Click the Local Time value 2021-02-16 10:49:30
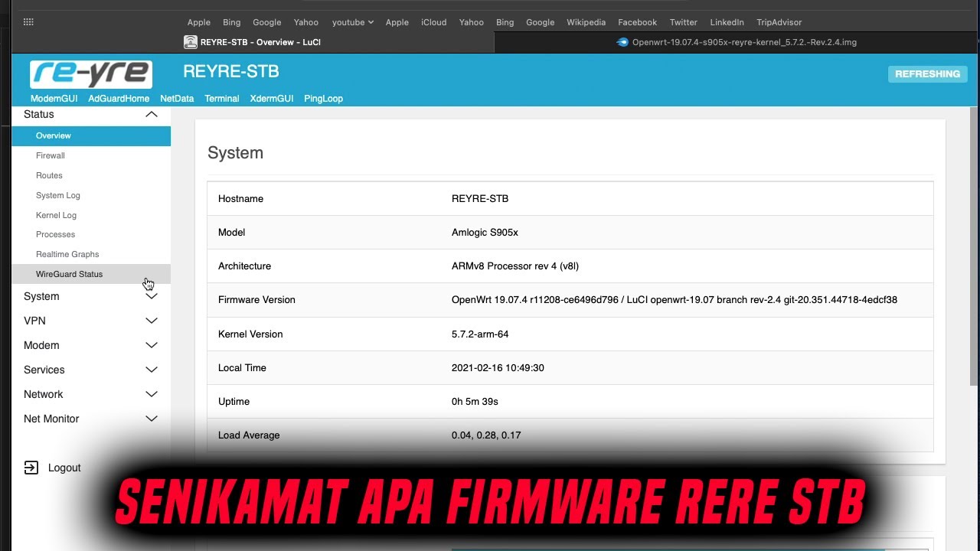 tap(498, 368)
